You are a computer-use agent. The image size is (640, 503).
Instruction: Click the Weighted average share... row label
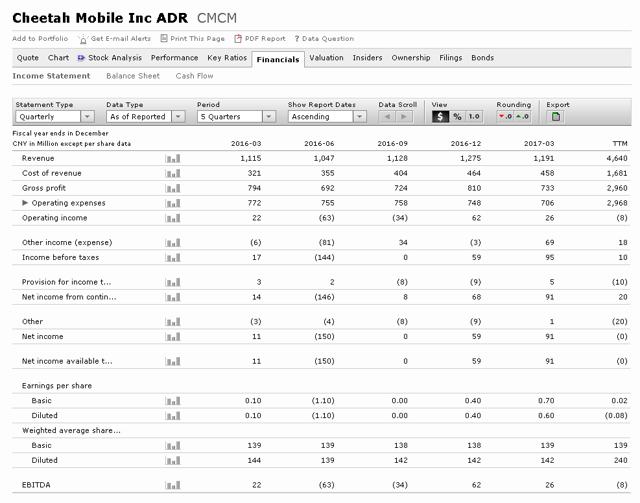tap(71, 431)
